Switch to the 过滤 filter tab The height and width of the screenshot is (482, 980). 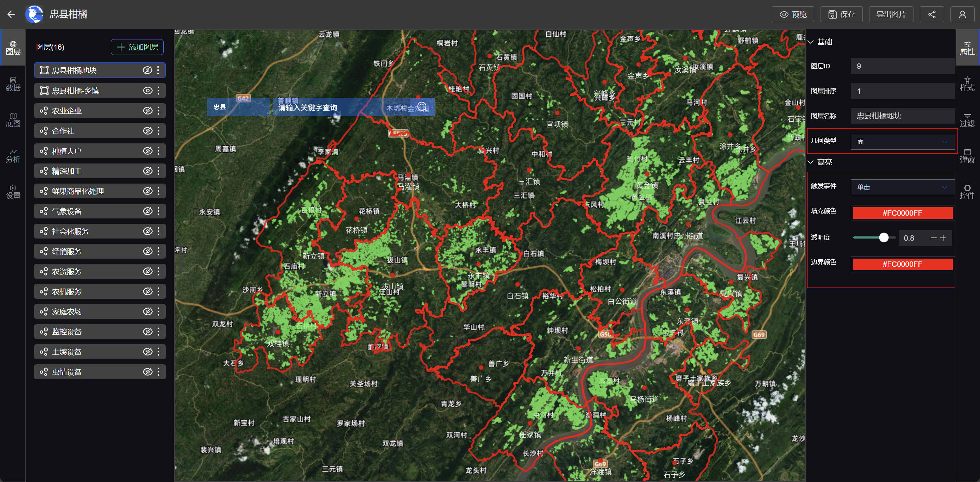click(x=967, y=119)
